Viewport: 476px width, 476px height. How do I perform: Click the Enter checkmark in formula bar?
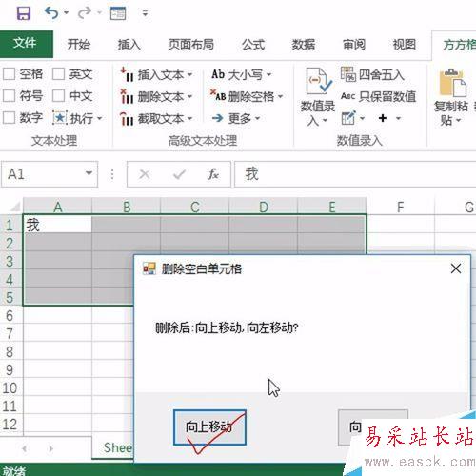coord(179,174)
